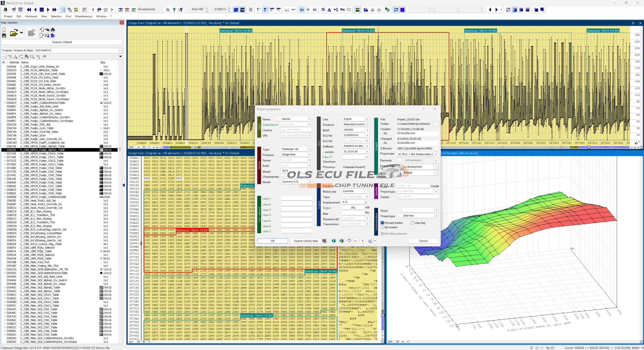This screenshot has width=644, height=350.
Task: Click the Customer no input field
Action: 294,124
